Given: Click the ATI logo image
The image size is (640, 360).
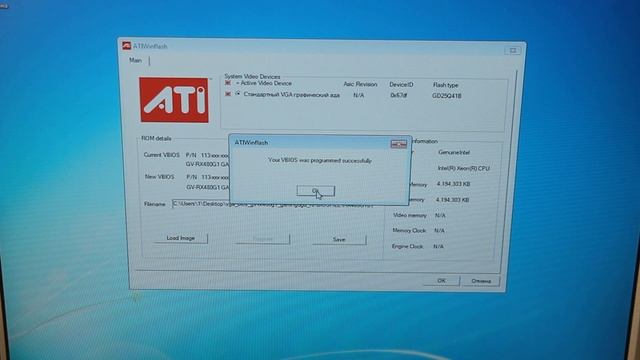Looking at the screenshot, I should coord(174,100).
